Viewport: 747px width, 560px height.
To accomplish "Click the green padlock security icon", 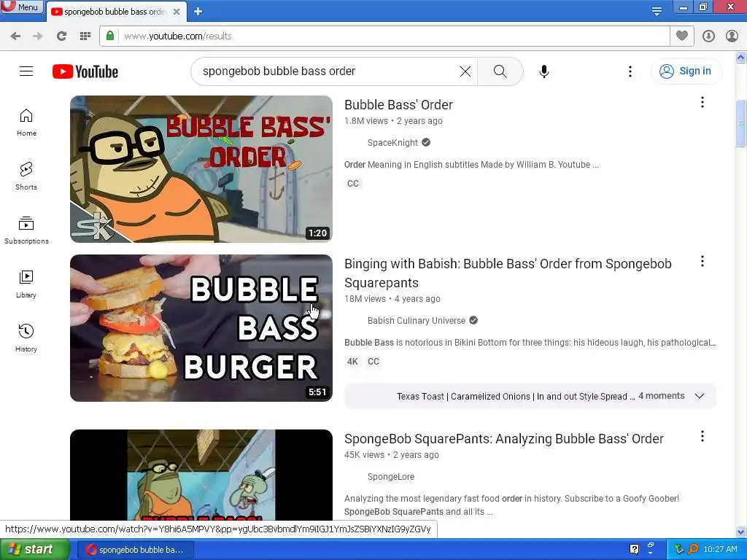I will click(x=110, y=36).
